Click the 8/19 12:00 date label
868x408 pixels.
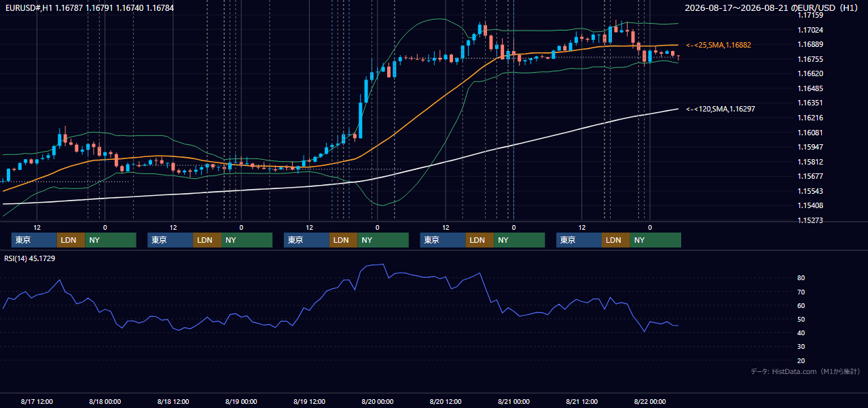click(309, 401)
